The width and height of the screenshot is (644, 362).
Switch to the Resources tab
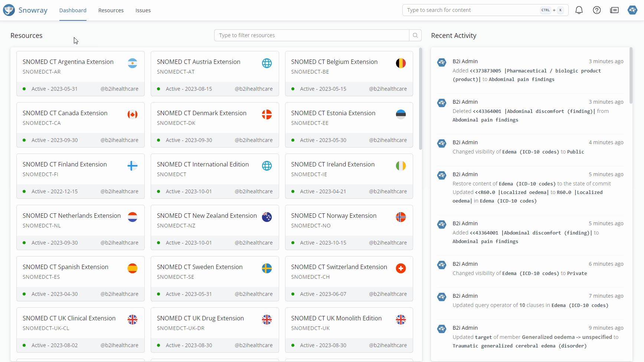[x=111, y=10]
